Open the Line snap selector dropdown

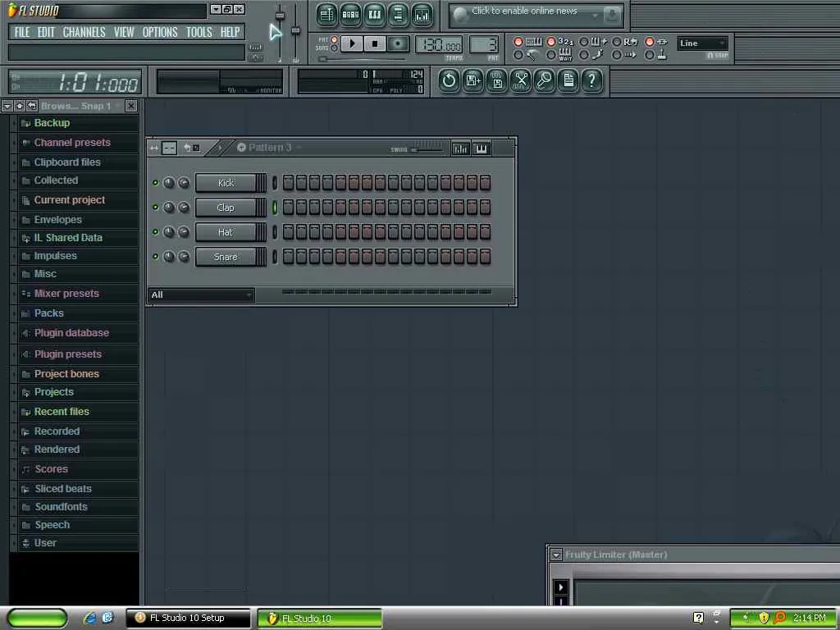(x=702, y=43)
